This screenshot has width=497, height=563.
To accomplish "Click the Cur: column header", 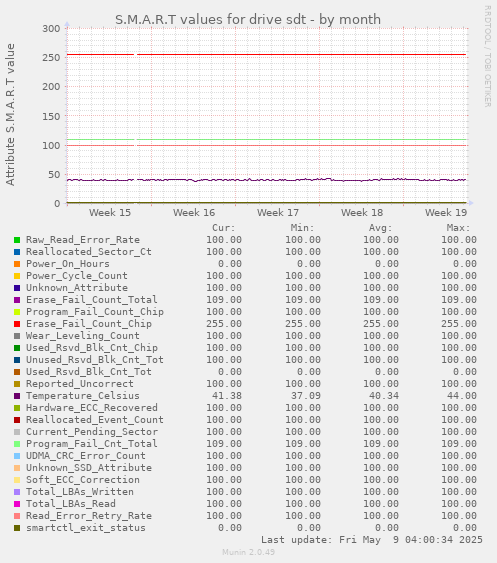I will 224,228.
